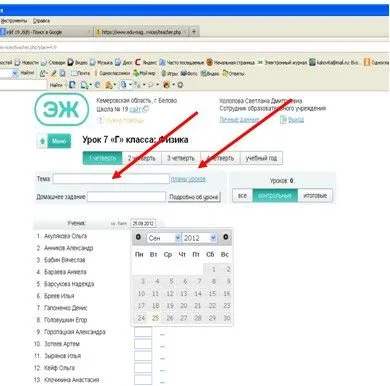The width and height of the screenshot is (390, 386).
Task: Switch to учебный год tab
Action: (x=261, y=158)
